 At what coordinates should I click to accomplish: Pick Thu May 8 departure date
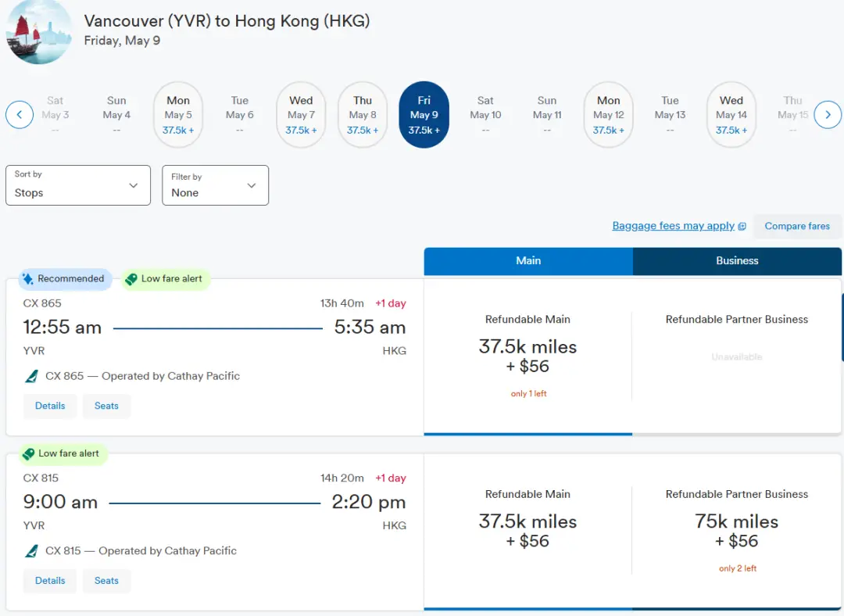tap(363, 115)
